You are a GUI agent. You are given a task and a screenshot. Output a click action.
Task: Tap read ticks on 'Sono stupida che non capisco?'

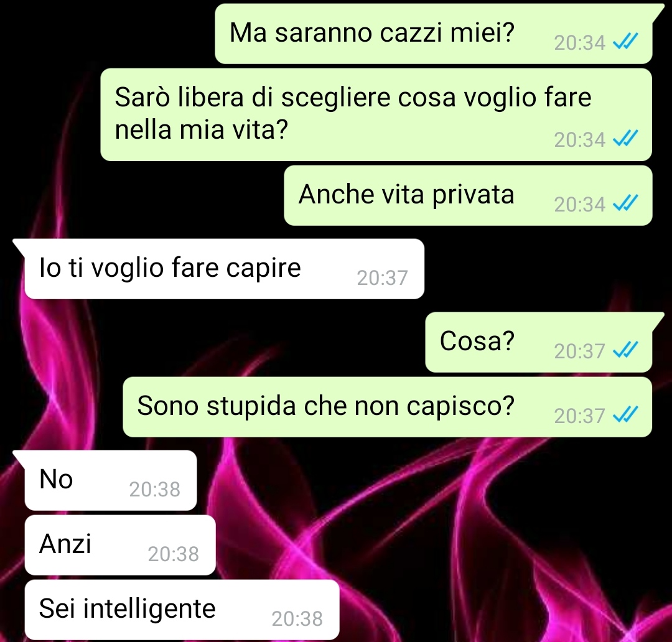(x=625, y=414)
